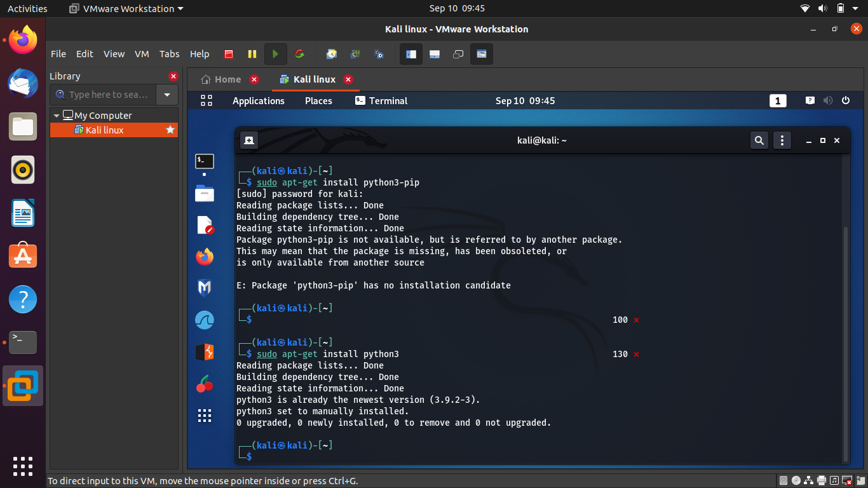Take a snapshot of the virtual machine

click(331, 54)
